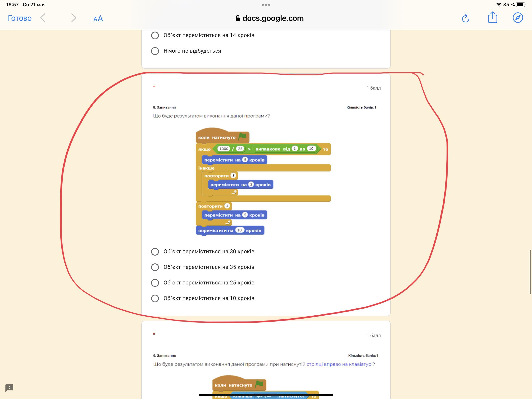
Task: Pick 'переміститься на 14 кроків' option
Action: click(155, 35)
